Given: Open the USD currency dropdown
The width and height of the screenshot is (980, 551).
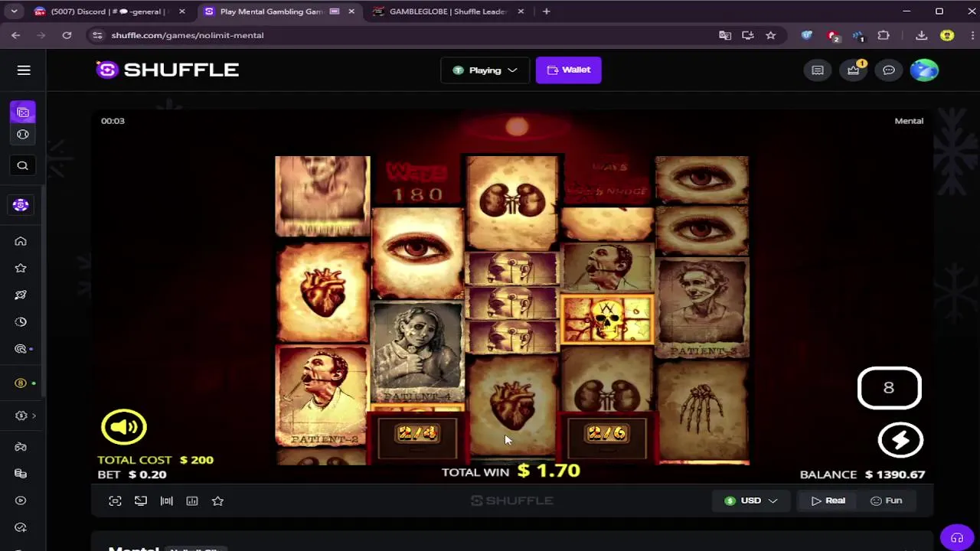Looking at the screenshot, I should (750, 500).
